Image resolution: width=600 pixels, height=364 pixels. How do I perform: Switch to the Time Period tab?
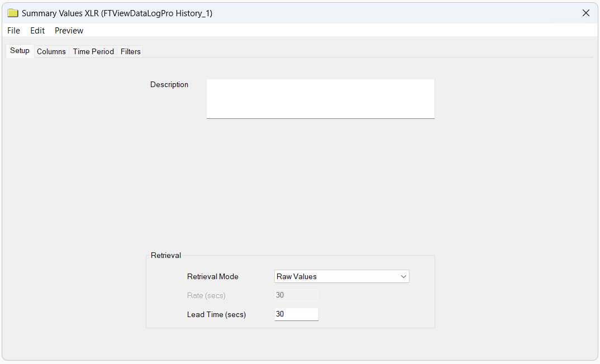click(x=93, y=51)
